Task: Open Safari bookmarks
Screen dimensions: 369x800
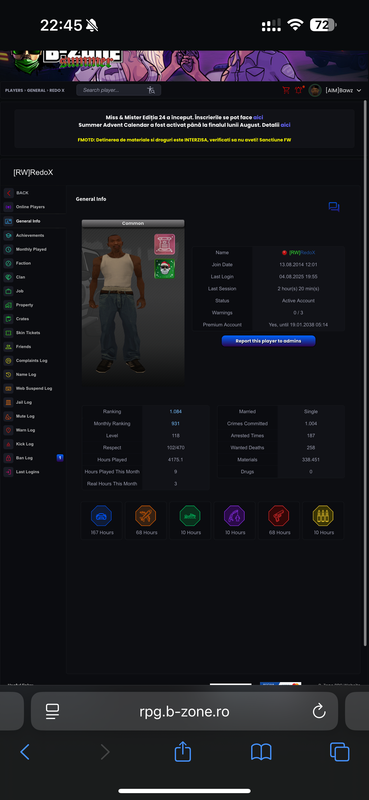Action: click(x=261, y=752)
